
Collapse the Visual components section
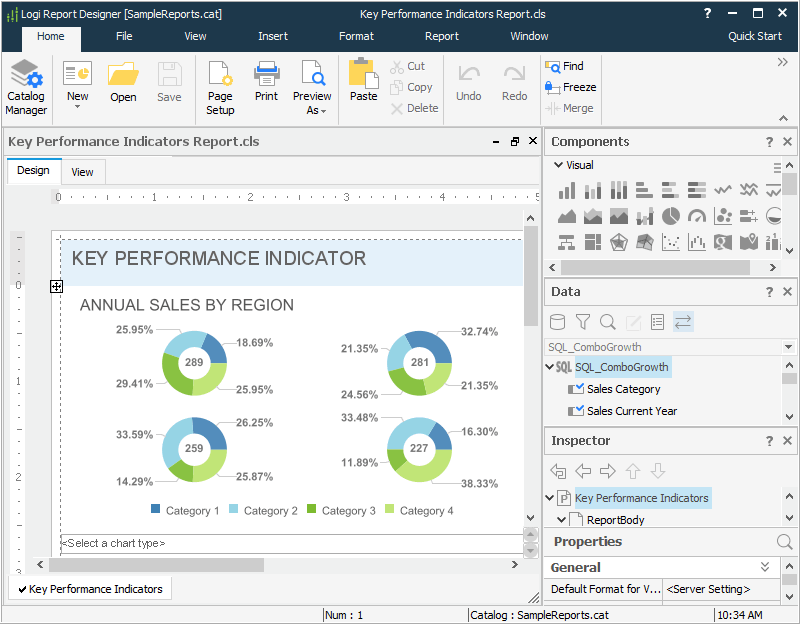557,165
